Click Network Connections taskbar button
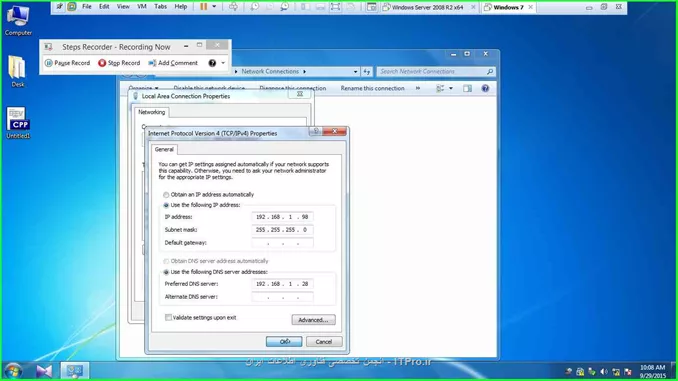Viewport: 678px width, 381px height. click(74, 371)
